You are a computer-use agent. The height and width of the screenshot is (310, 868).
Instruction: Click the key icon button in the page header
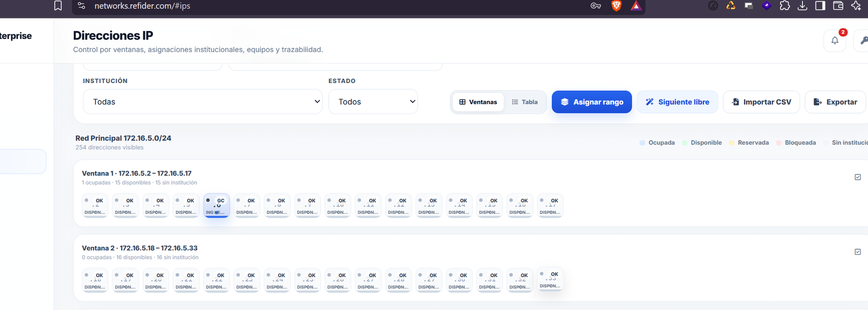(x=863, y=40)
